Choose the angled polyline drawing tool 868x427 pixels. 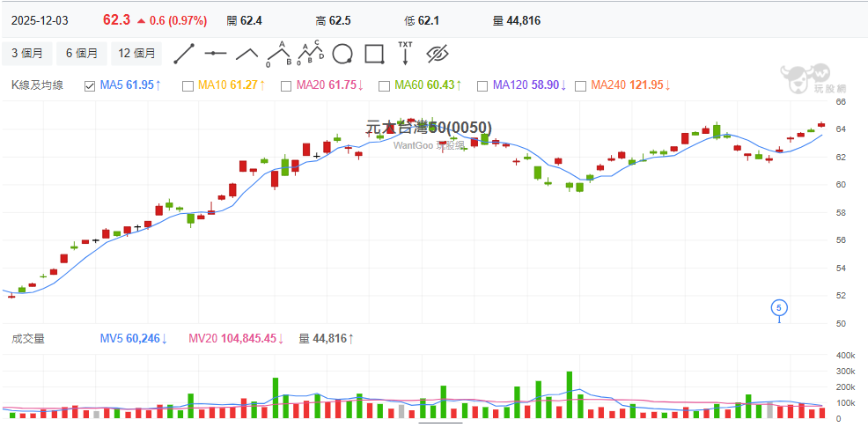pos(247,54)
